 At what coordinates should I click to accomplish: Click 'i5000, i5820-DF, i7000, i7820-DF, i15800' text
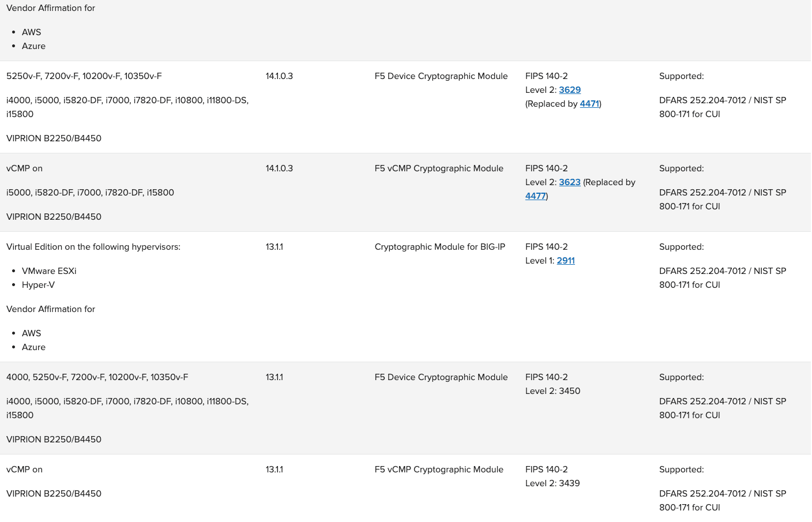90,193
